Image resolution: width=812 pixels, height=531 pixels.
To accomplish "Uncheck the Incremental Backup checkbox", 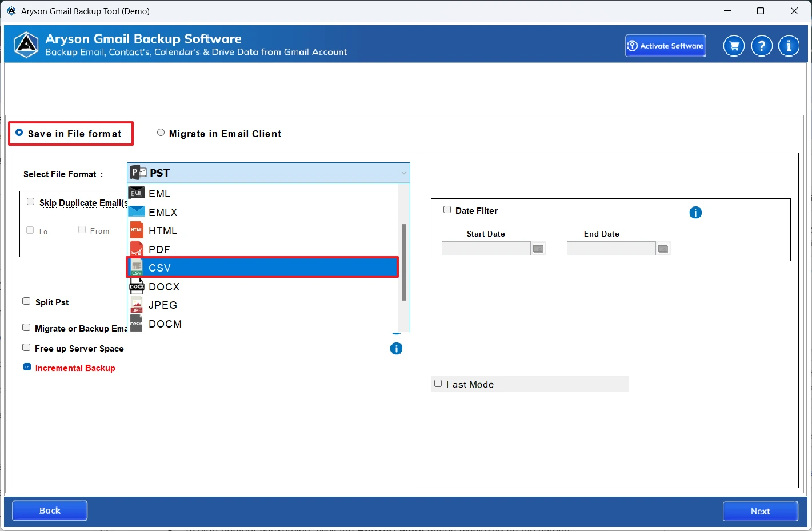I will 27,367.
